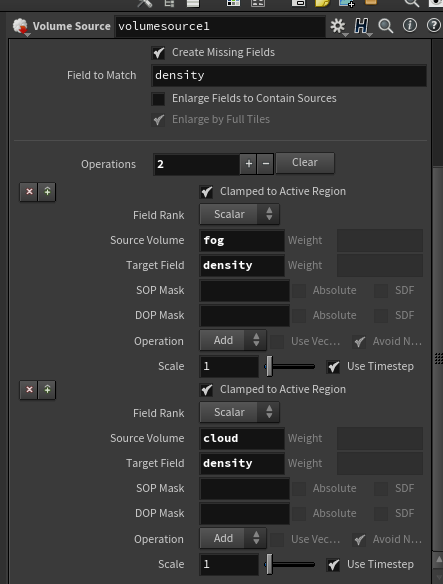Click the magnifier search parameters icon
The height and width of the screenshot is (584, 443).
pos(386,26)
